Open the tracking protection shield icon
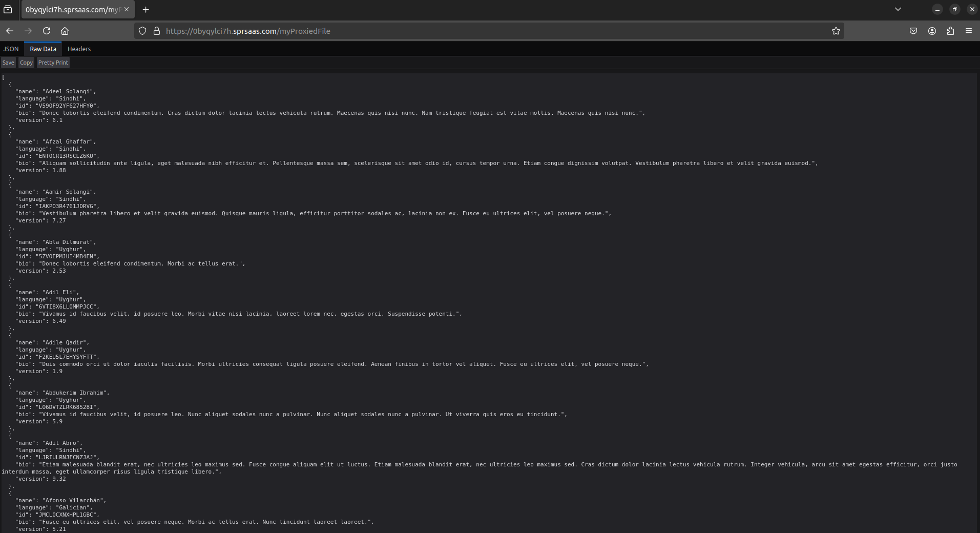The width and height of the screenshot is (980, 533). click(143, 31)
